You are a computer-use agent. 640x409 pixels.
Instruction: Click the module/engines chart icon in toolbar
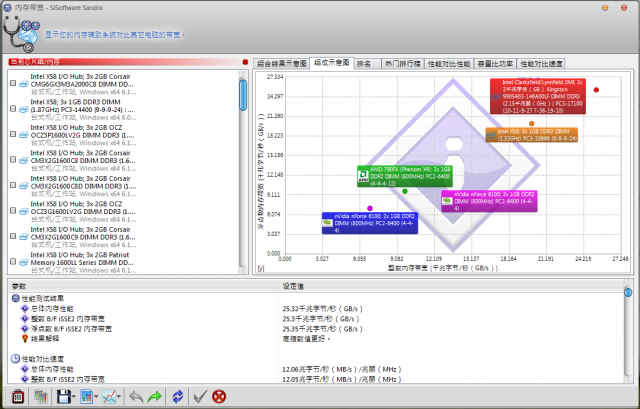coord(41,397)
